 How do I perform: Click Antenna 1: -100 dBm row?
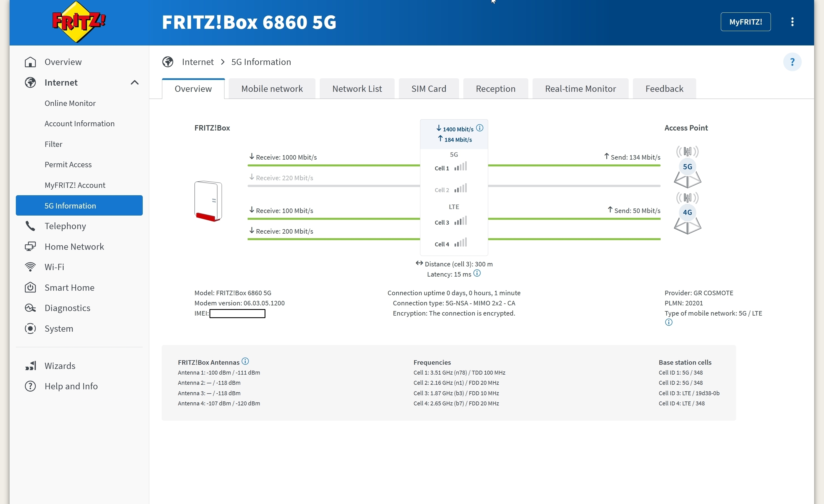click(219, 373)
